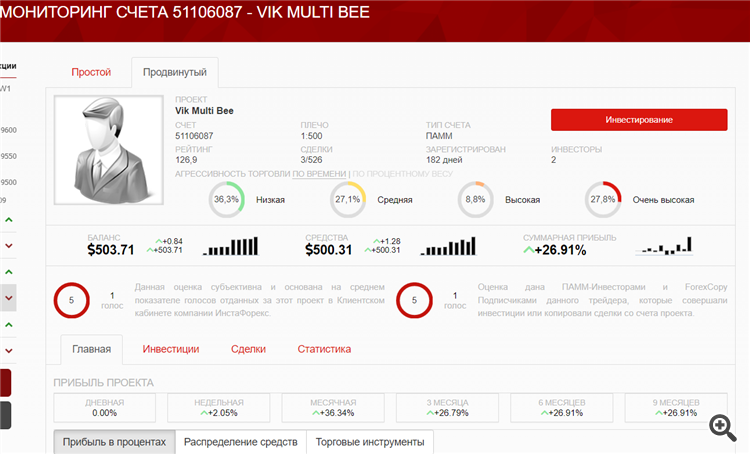Viewport: 750px width, 454px height.
Task: Click the high aggressiveness 8,8% gauge
Action: click(x=475, y=199)
